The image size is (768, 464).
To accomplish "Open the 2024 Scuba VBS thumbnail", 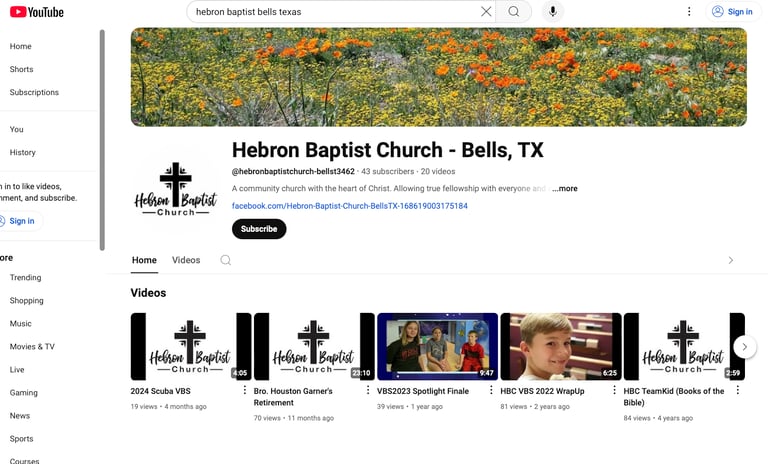I will point(191,346).
